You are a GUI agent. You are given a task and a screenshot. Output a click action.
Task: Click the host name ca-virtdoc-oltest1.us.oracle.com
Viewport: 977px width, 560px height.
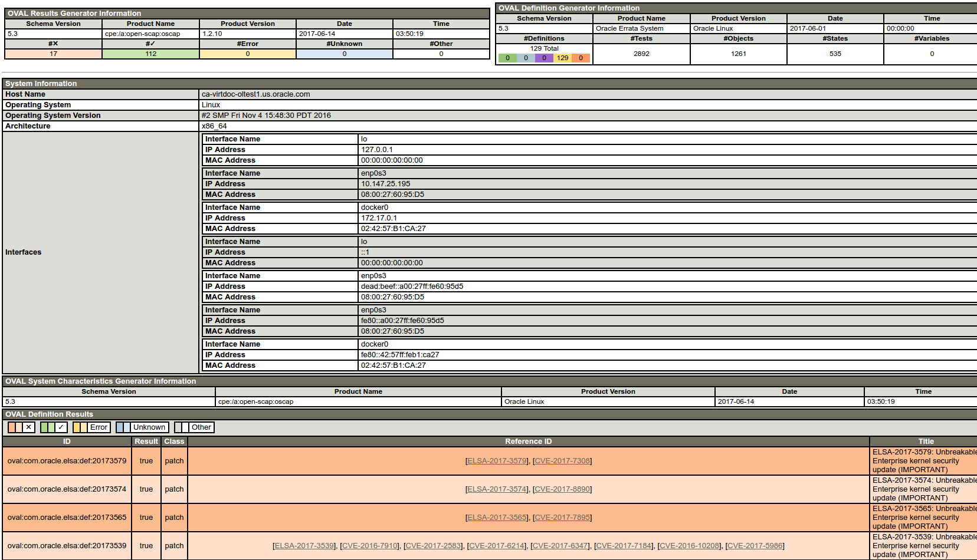(256, 94)
